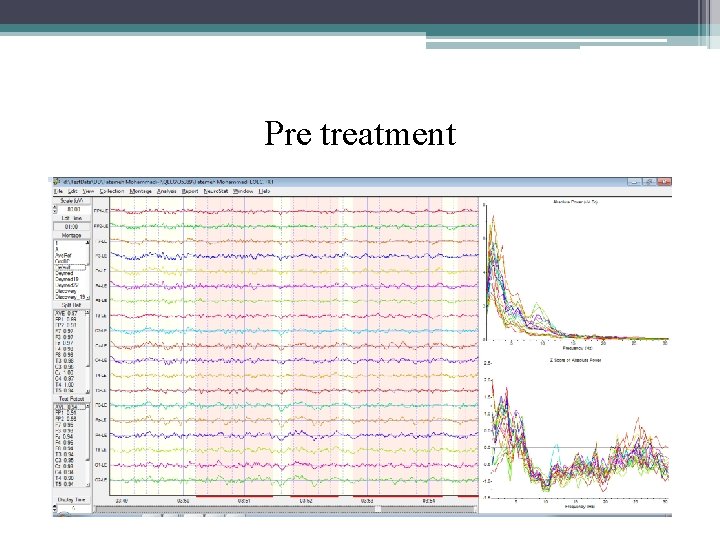
Task: Select Deymed19 in the Montage list
Action: [x=67, y=279]
